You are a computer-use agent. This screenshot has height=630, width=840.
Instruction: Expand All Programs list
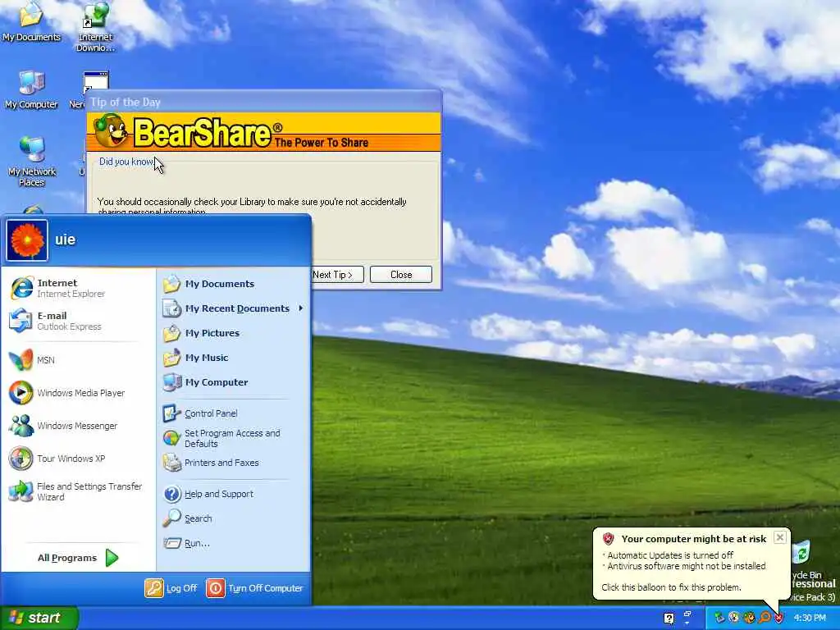pos(78,558)
